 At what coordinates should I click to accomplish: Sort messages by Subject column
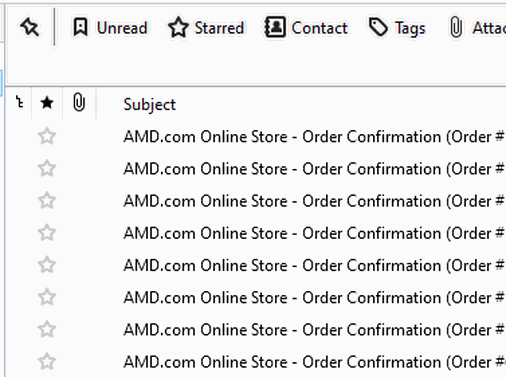pyautogui.click(x=149, y=104)
